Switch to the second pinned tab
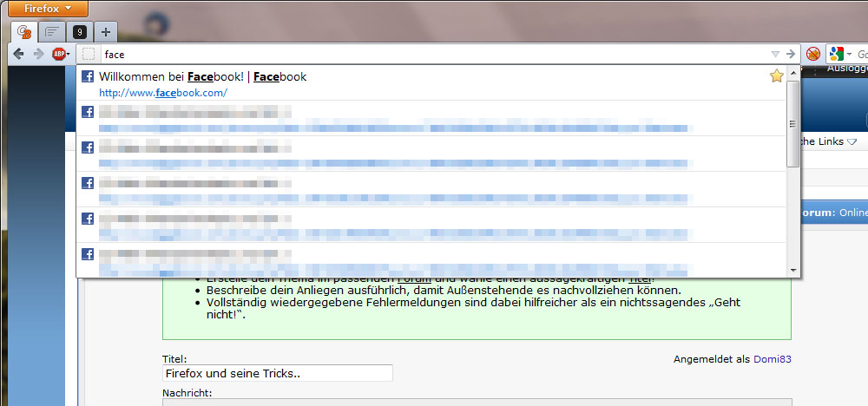The image size is (868, 406). click(52, 33)
